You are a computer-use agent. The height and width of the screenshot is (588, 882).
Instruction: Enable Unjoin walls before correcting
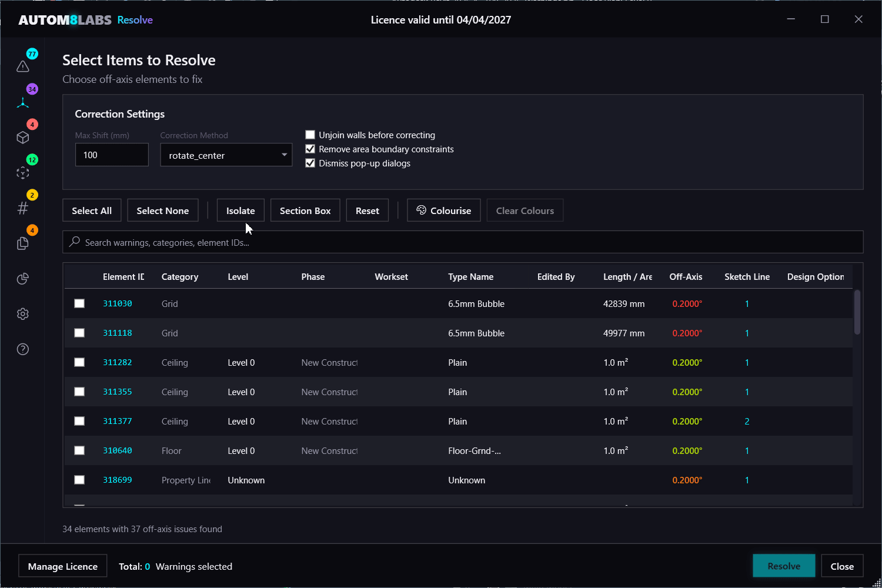coord(310,135)
